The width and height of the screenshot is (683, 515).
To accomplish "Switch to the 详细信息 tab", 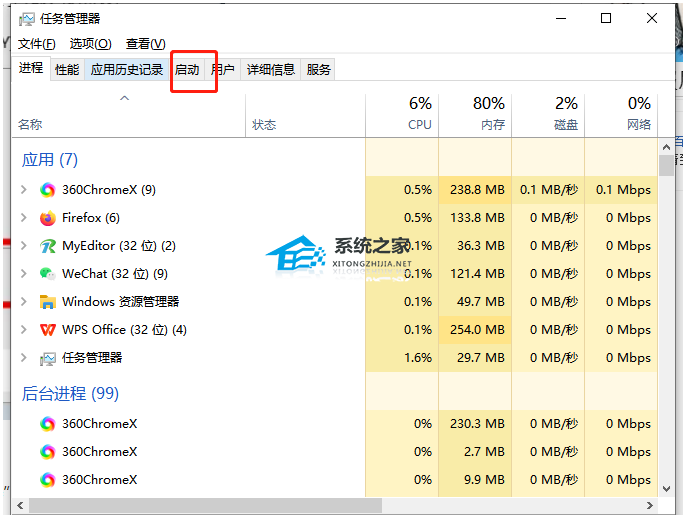I will click(271, 69).
